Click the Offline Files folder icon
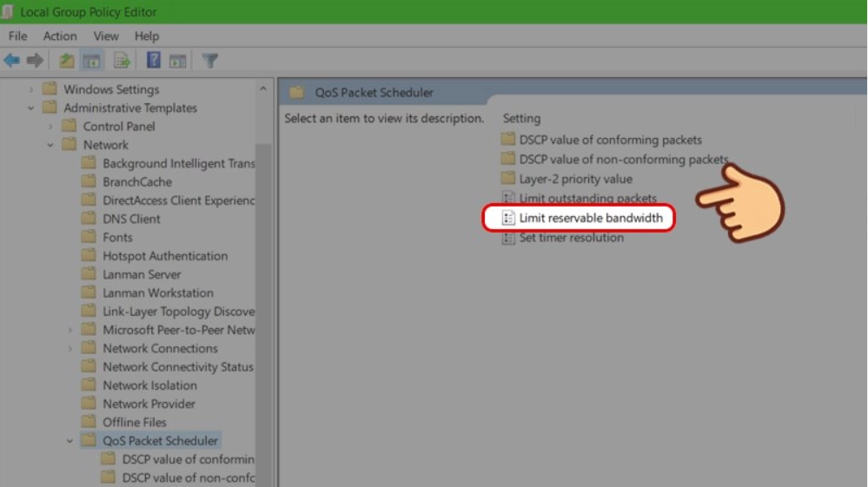 (89, 422)
